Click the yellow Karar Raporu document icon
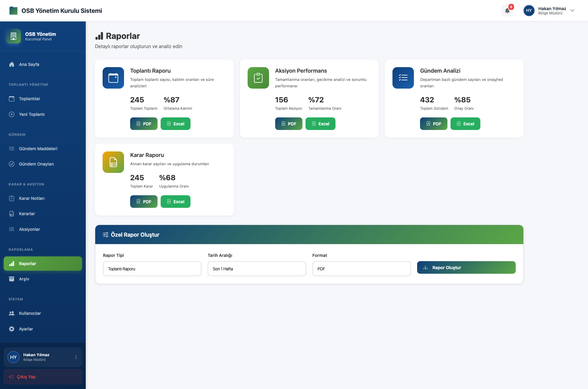This screenshot has height=389, width=588. coord(113,162)
